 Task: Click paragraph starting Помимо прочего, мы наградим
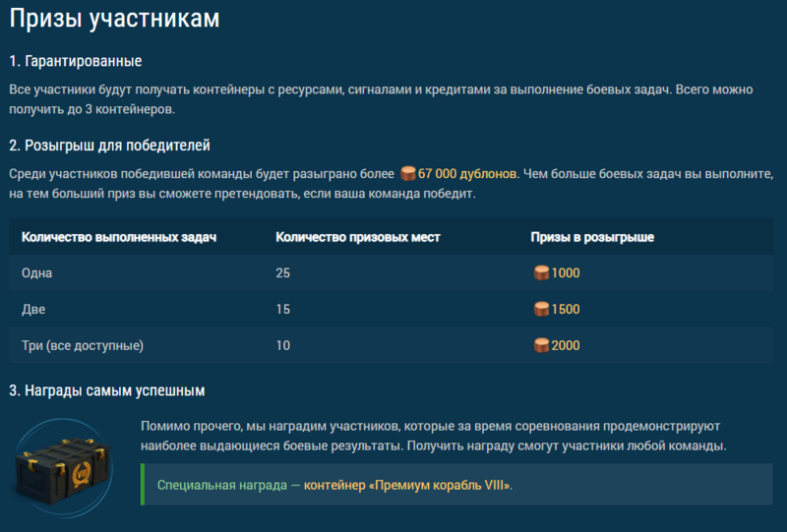pyautogui.click(x=434, y=436)
